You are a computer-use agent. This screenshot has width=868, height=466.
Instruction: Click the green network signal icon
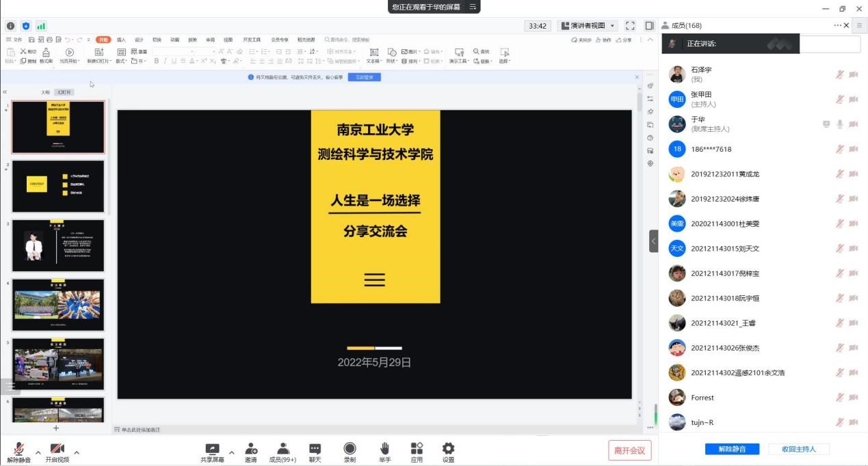click(x=41, y=26)
